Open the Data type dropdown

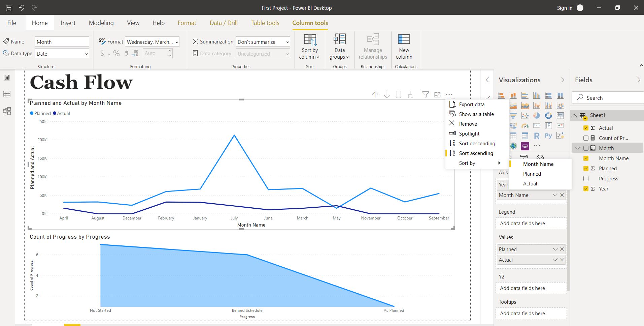(62, 54)
